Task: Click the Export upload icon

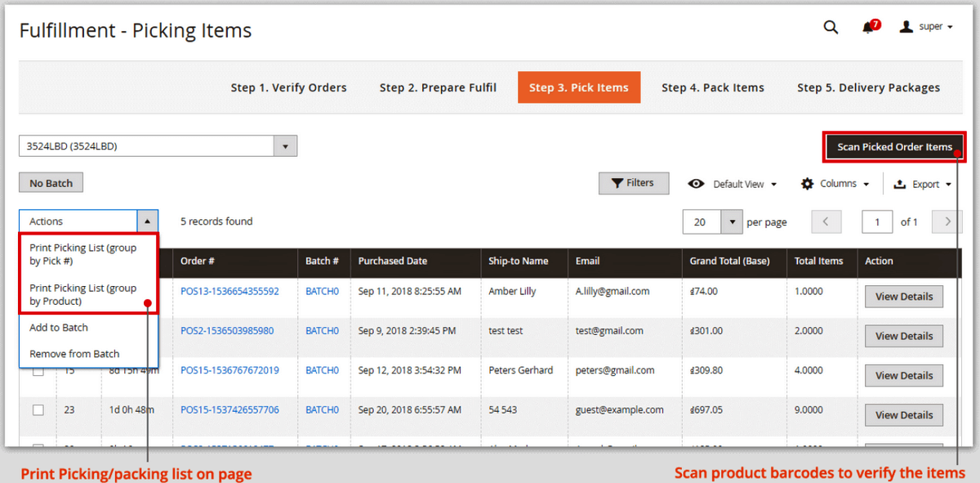Action: [900, 185]
